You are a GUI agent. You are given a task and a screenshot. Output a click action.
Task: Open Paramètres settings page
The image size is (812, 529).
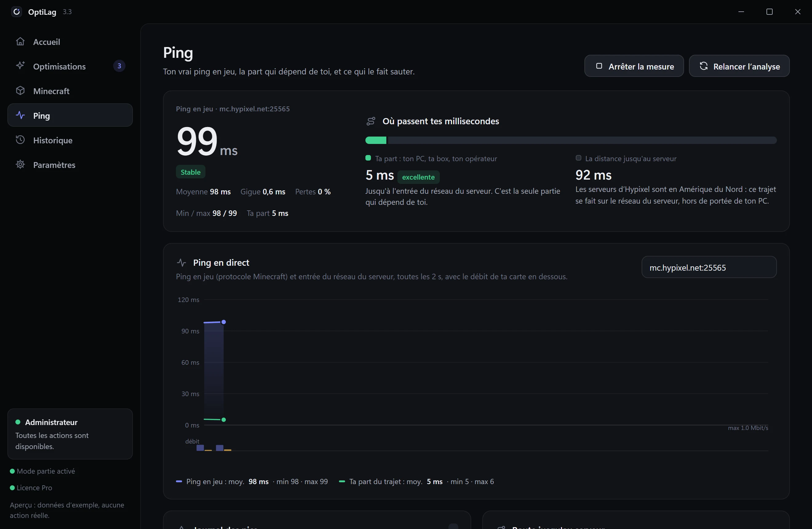(70, 165)
